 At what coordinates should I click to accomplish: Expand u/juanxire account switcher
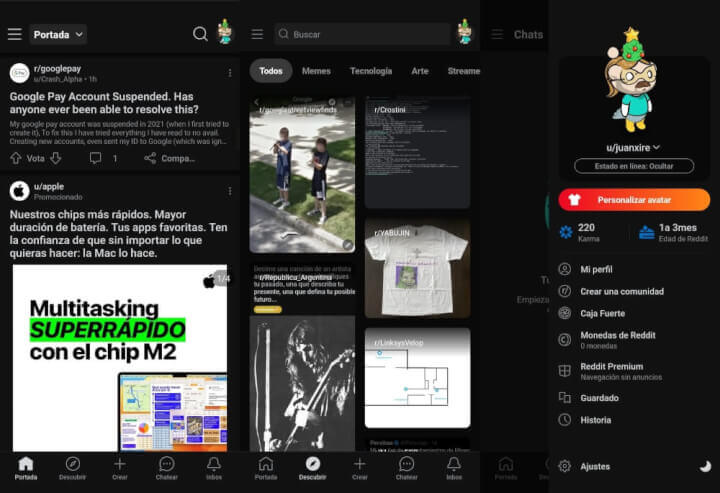click(x=633, y=147)
